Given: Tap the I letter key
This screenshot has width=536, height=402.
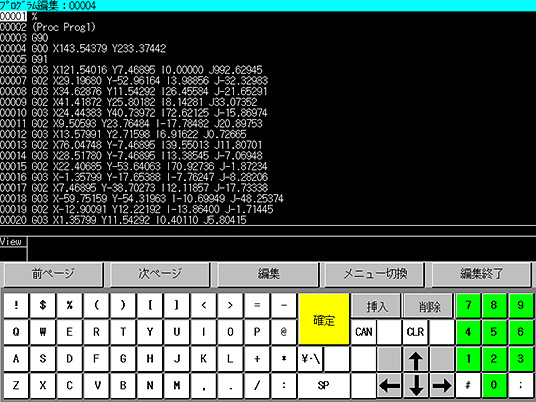Looking at the screenshot, I should click(x=203, y=332).
